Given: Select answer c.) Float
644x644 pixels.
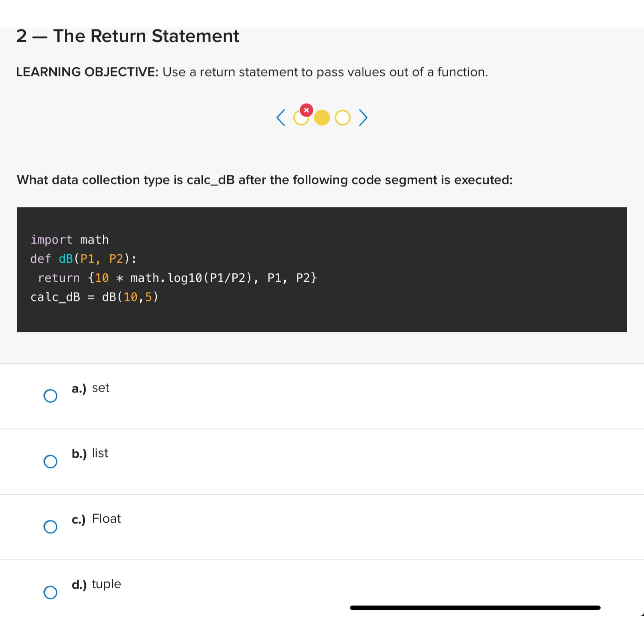Looking at the screenshot, I should (x=50, y=526).
